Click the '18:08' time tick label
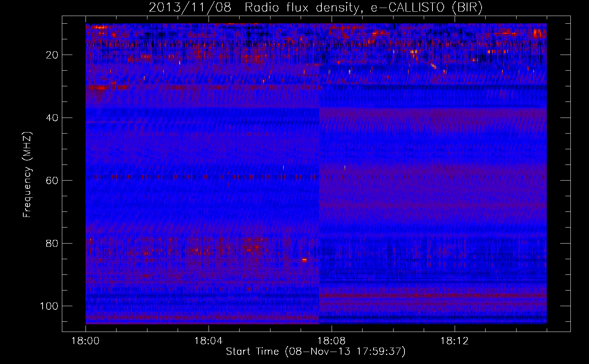This screenshot has width=589, height=364. 332,341
